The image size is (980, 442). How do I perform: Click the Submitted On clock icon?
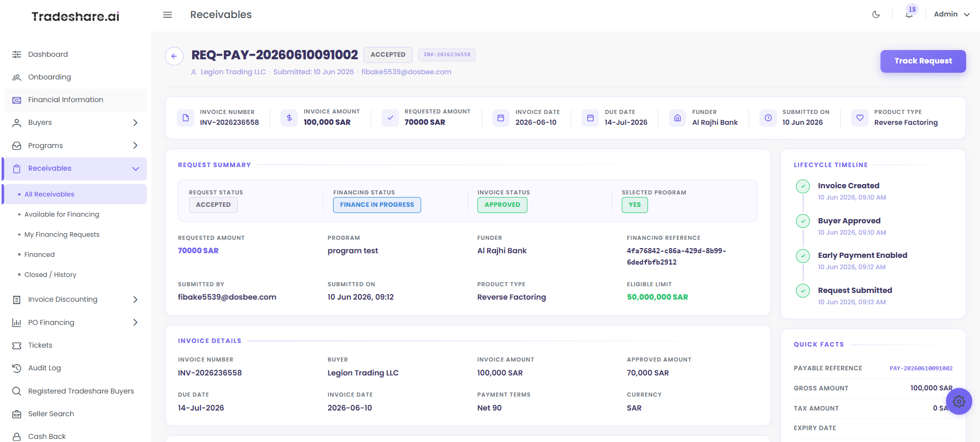pyautogui.click(x=768, y=118)
